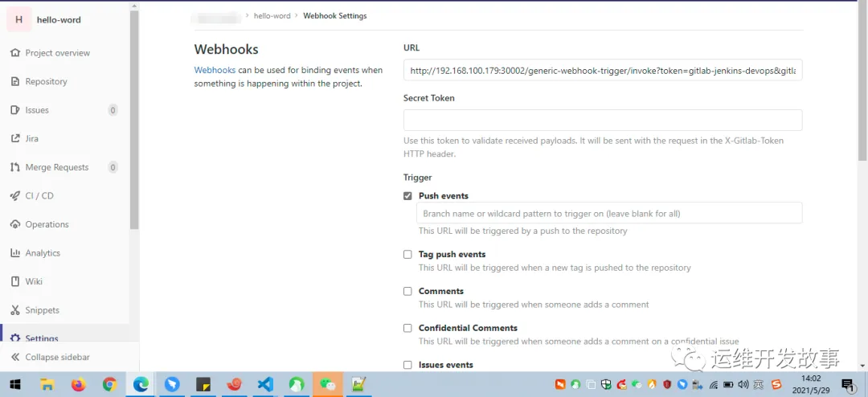Viewport: 868px width, 397px height.
Task: Enable Confidential Comments checkbox
Action: point(407,329)
